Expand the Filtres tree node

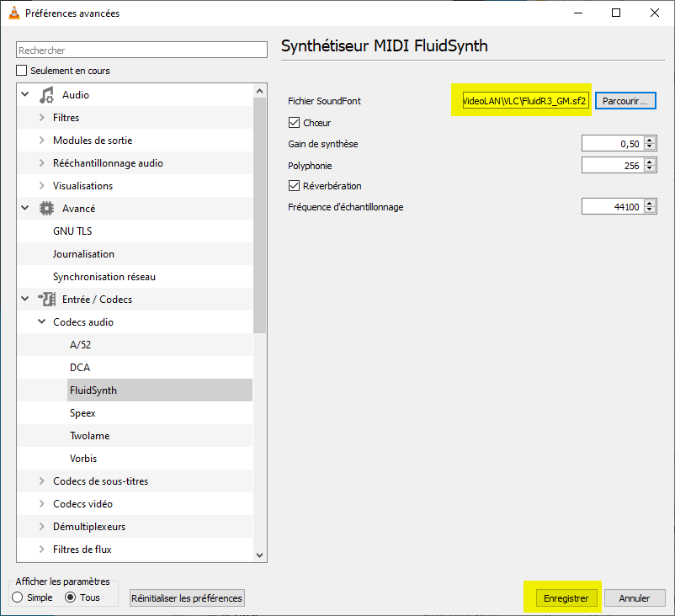(x=42, y=117)
